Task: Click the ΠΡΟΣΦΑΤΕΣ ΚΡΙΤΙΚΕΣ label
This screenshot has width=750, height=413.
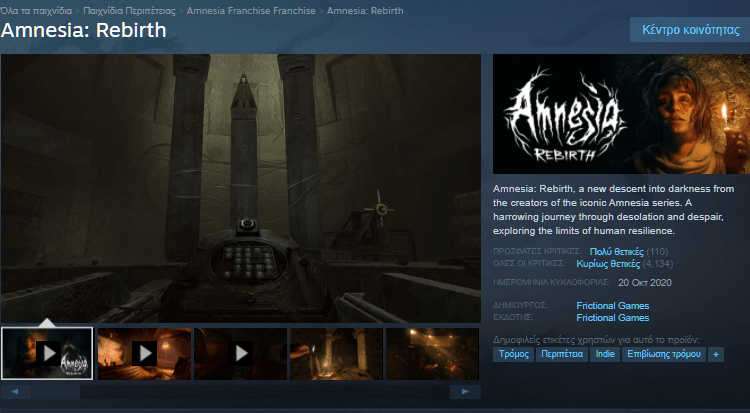Action: click(537, 251)
